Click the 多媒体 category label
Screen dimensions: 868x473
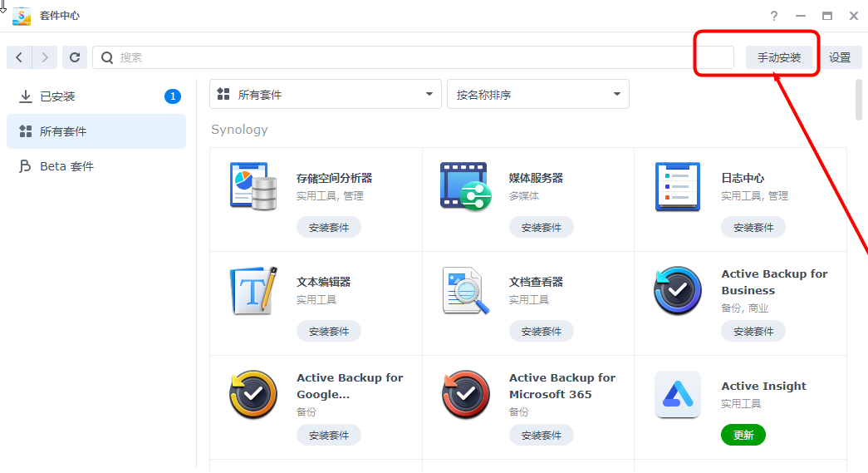pos(523,196)
